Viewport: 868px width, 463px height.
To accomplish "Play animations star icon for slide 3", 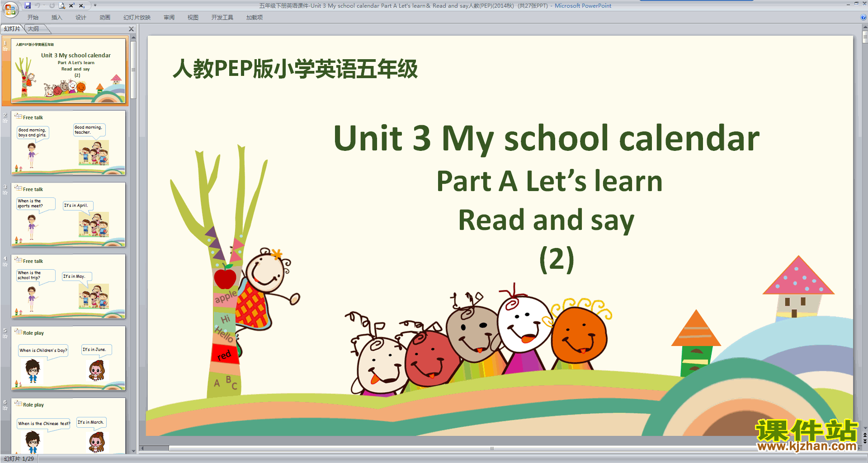I will (x=5, y=193).
